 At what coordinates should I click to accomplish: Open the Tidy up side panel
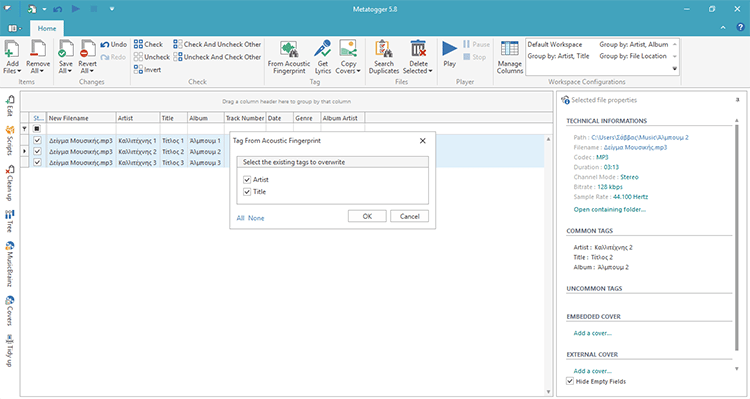click(9, 351)
